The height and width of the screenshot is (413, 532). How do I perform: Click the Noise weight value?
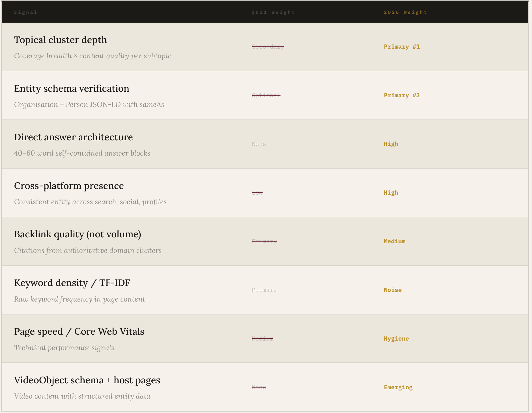[x=392, y=290]
